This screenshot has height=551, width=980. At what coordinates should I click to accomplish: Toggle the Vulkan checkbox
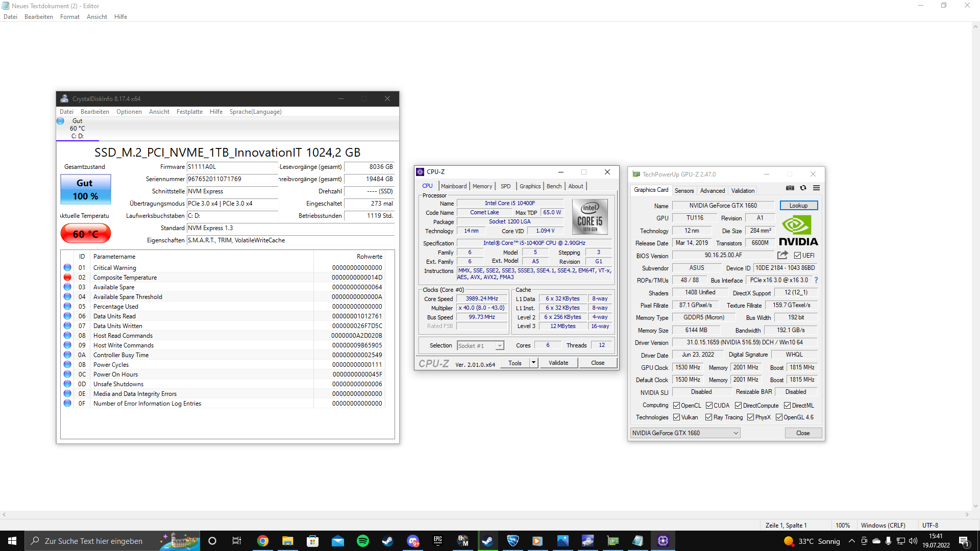676,417
